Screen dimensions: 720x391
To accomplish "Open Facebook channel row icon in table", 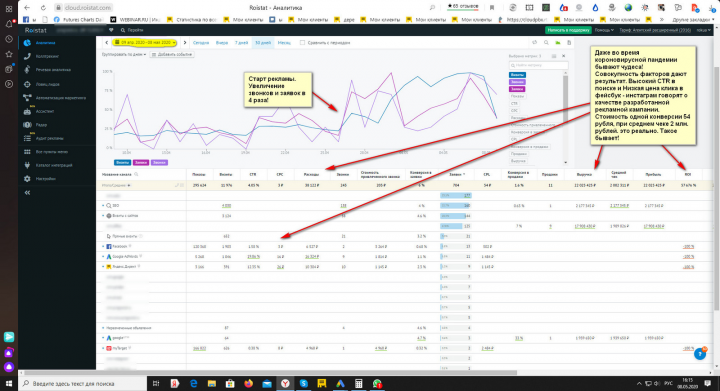I will pos(109,246).
